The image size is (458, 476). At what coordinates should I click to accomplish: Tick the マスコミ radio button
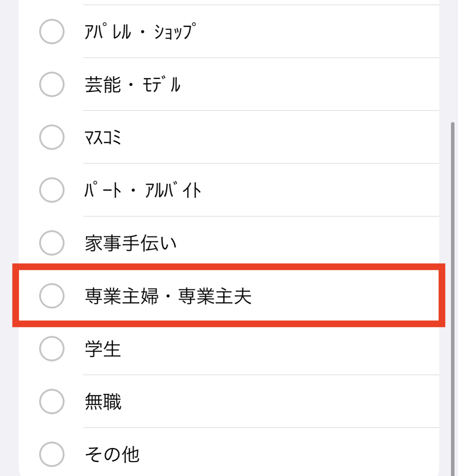pos(52,137)
